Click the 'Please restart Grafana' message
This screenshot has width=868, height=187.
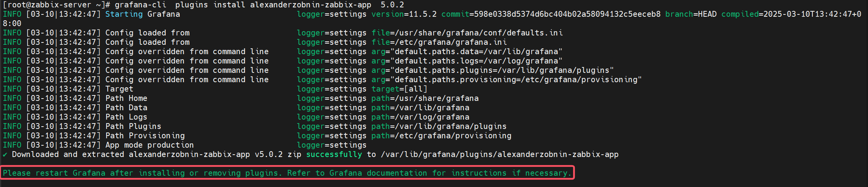point(287,173)
